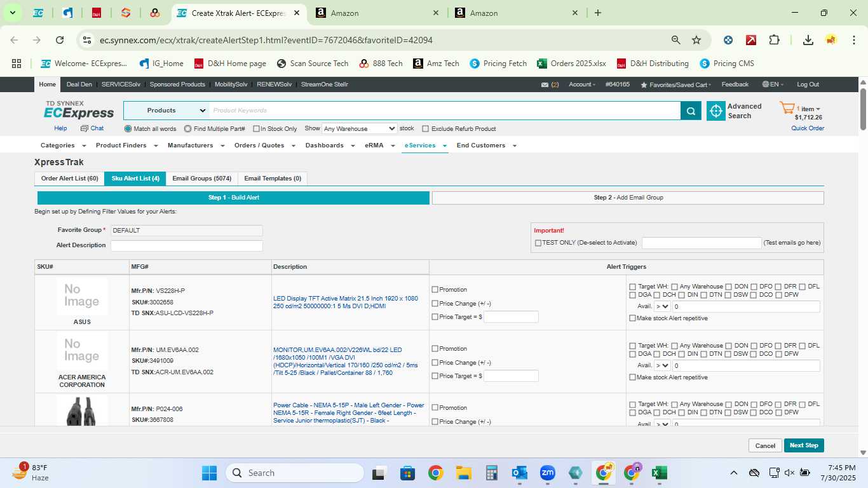Click Cancel button
The image size is (868, 488).
click(x=765, y=445)
